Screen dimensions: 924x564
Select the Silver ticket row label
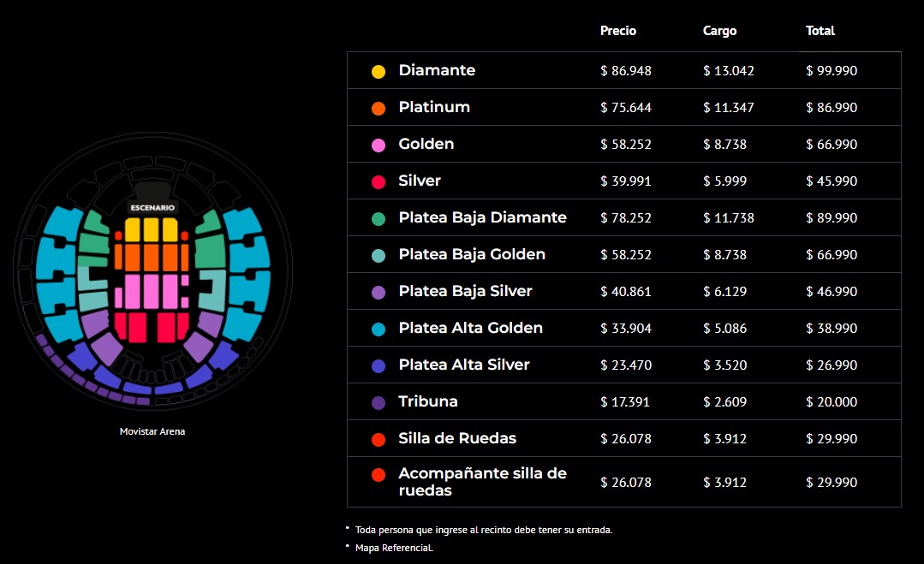click(x=420, y=181)
